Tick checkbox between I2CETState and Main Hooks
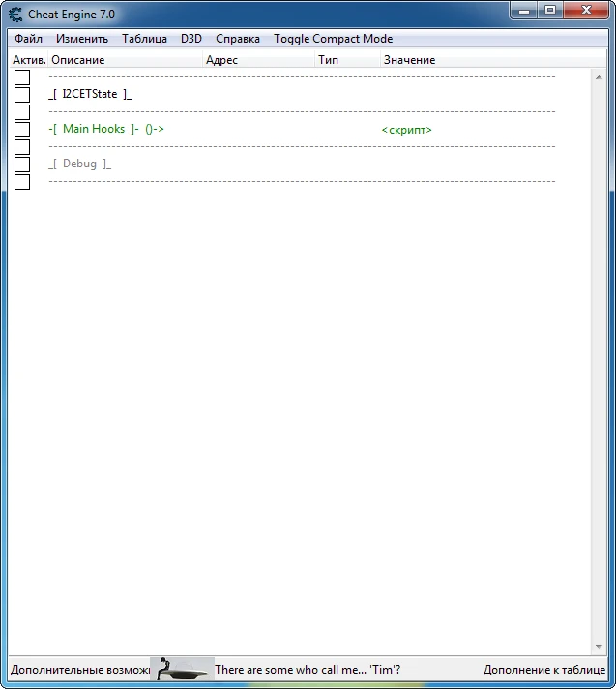 click(x=22, y=112)
